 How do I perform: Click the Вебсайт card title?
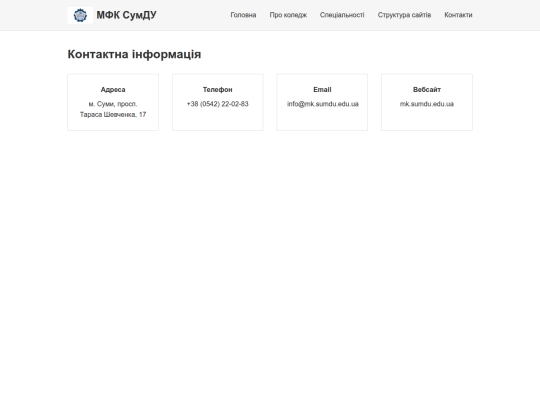point(427,90)
